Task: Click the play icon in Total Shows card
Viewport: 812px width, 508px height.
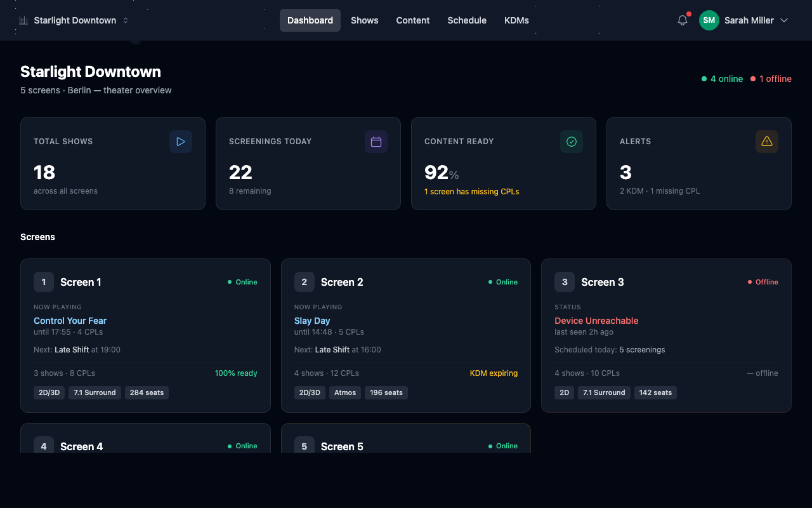Action: pos(181,142)
